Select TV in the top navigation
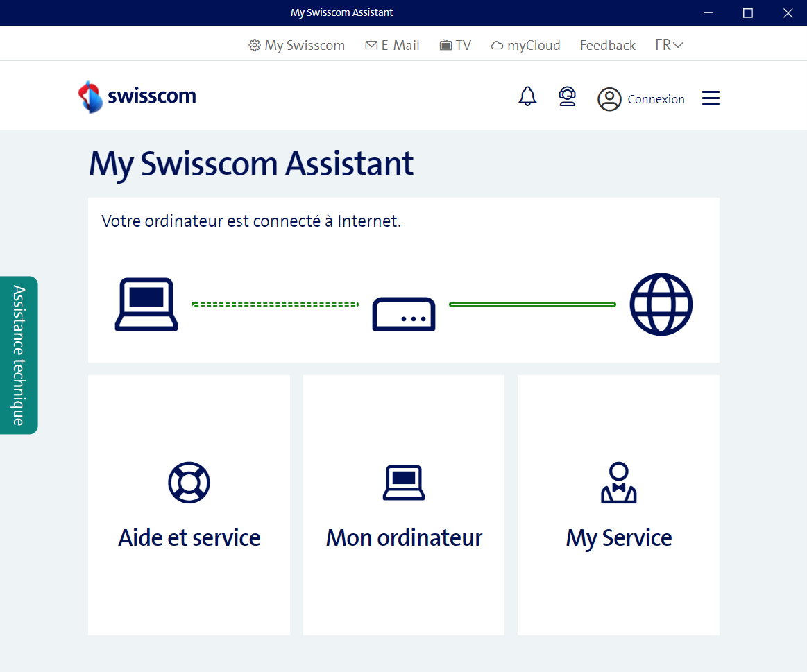The width and height of the screenshot is (807, 672). tap(455, 44)
